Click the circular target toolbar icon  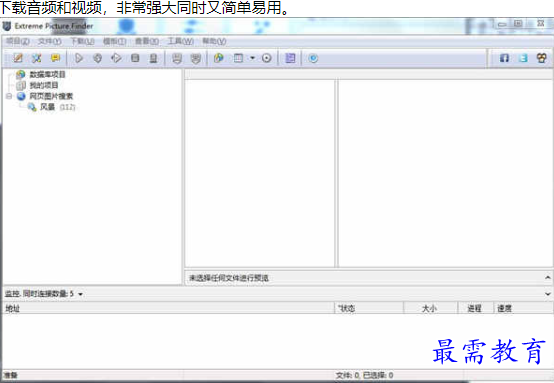[x=267, y=58]
